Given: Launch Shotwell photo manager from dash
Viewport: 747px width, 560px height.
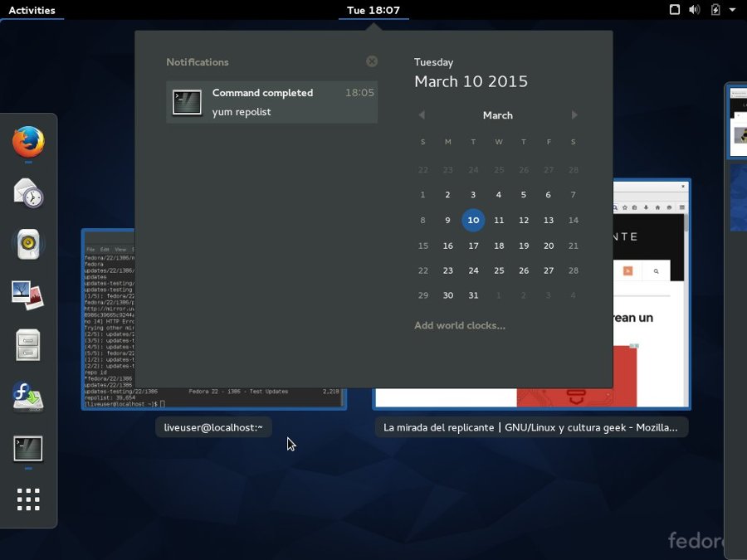Looking at the screenshot, I should point(28,295).
